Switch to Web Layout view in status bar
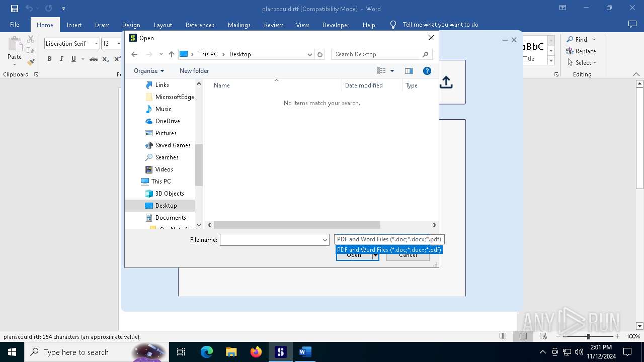Viewport: 644px width, 362px height. tap(543, 336)
